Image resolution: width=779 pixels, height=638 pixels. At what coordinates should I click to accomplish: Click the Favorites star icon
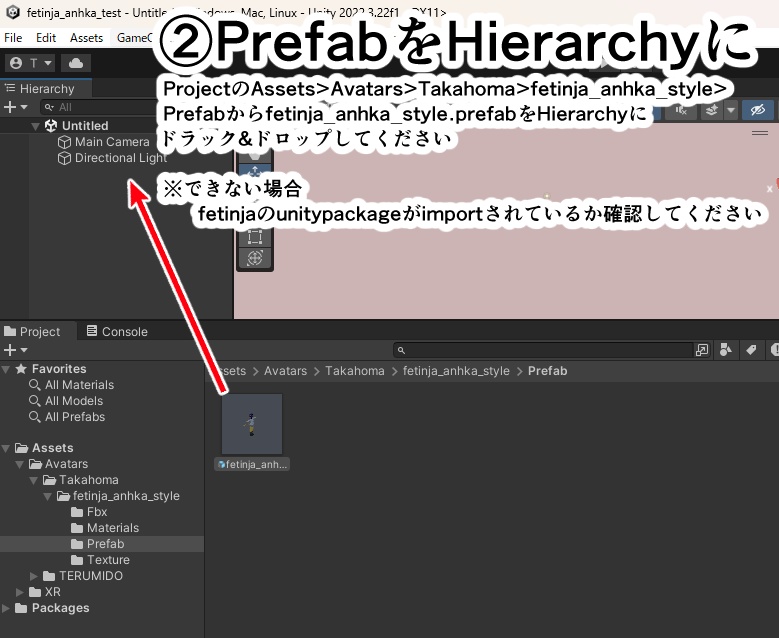pos(21,369)
